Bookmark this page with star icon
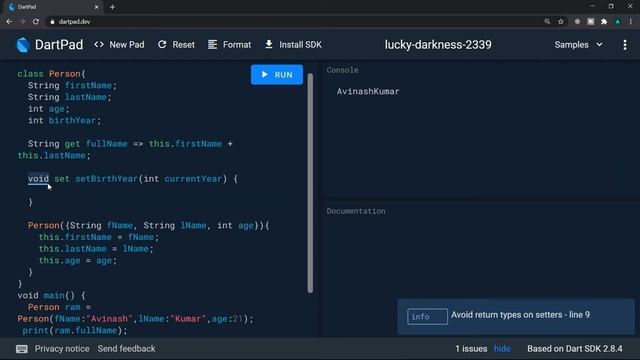 (561, 22)
